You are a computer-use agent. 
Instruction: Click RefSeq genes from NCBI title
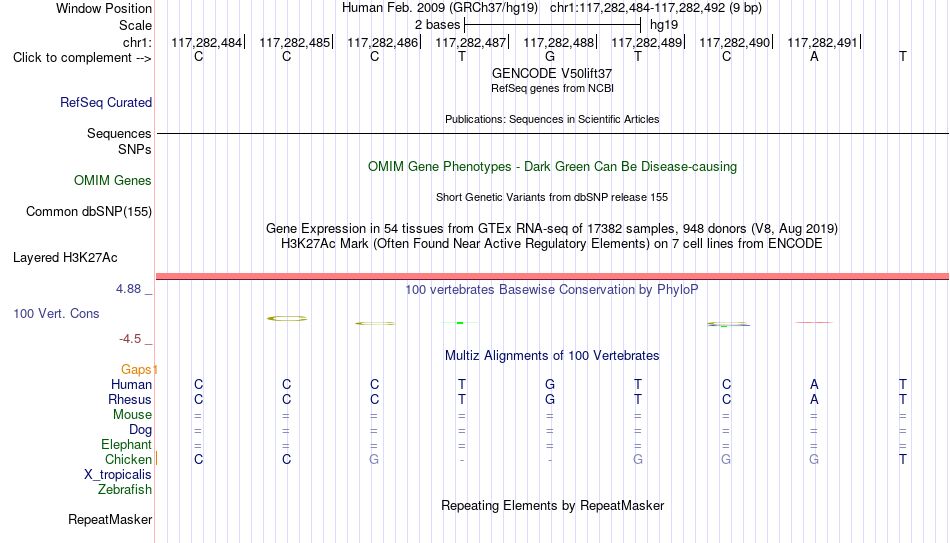click(x=552, y=88)
